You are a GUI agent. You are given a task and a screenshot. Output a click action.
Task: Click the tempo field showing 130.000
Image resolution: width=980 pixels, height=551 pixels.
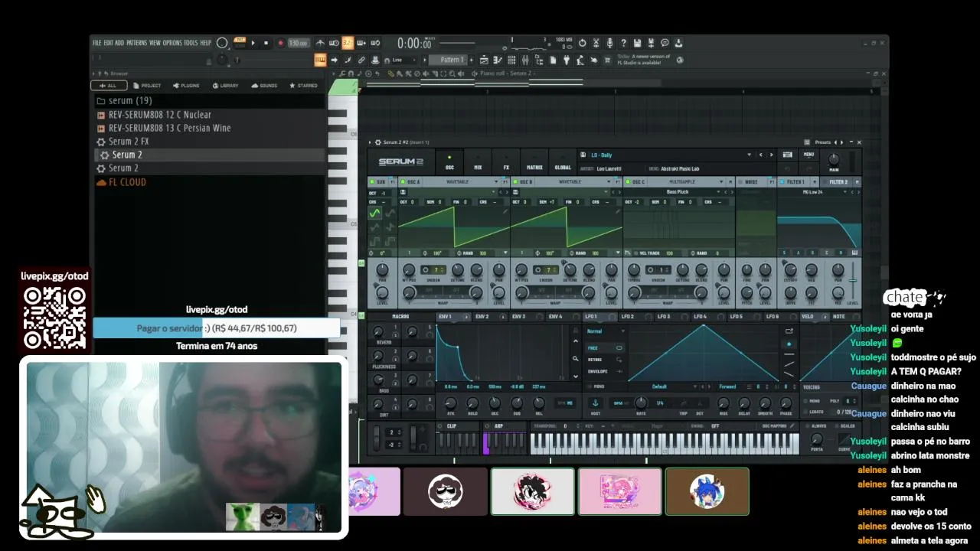point(298,43)
